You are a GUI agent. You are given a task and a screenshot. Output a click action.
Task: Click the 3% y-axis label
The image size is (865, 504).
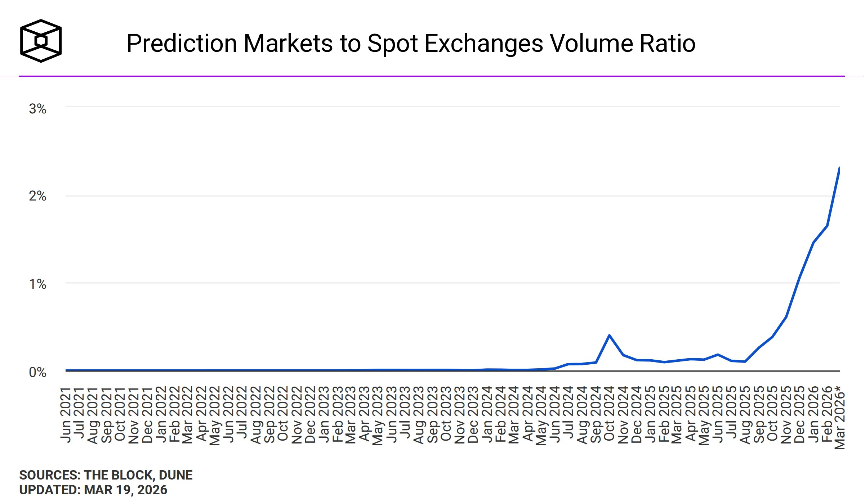pos(37,109)
